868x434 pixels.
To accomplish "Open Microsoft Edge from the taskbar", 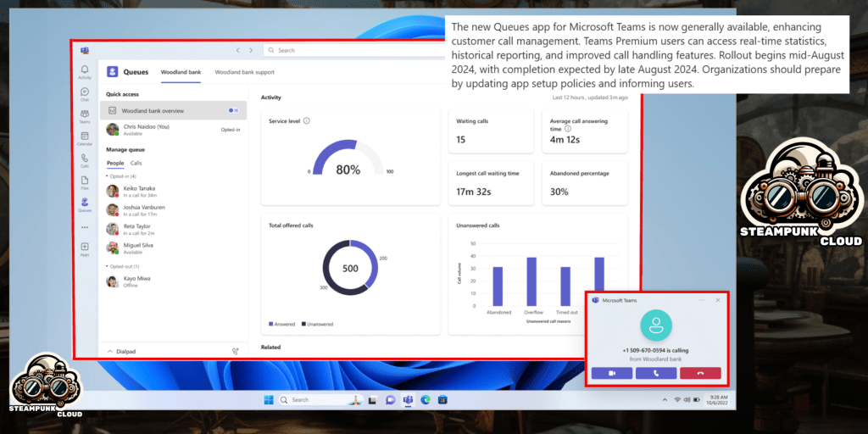I will point(426,399).
